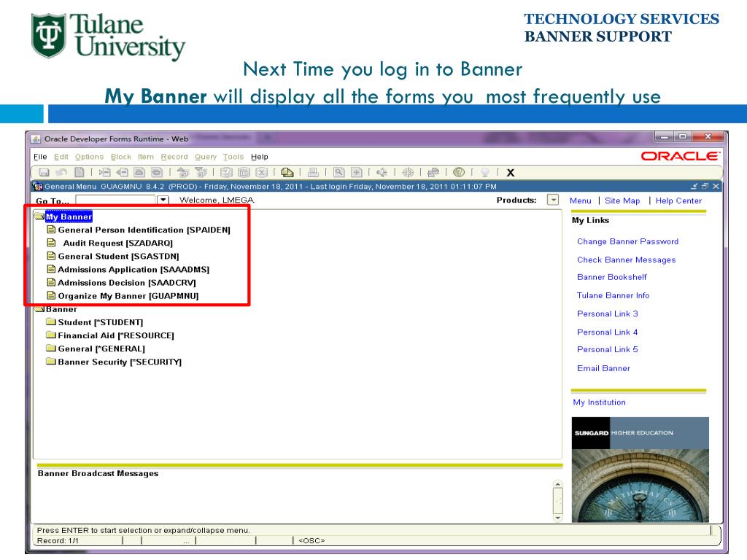
Task: Click the Add Image plus toolbar icon
Action: tap(356, 172)
